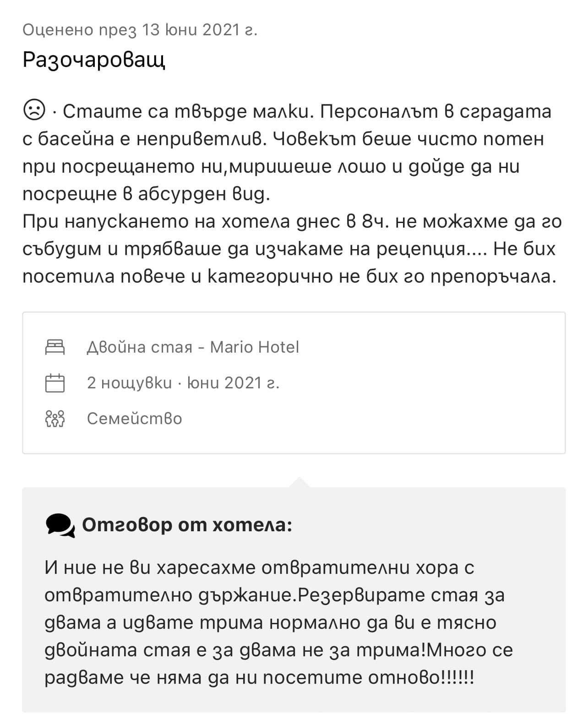The height and width of the screenshot is (714, 588).
Task: Click the 'Двойна стая' room type text
Action: (139, 347)
